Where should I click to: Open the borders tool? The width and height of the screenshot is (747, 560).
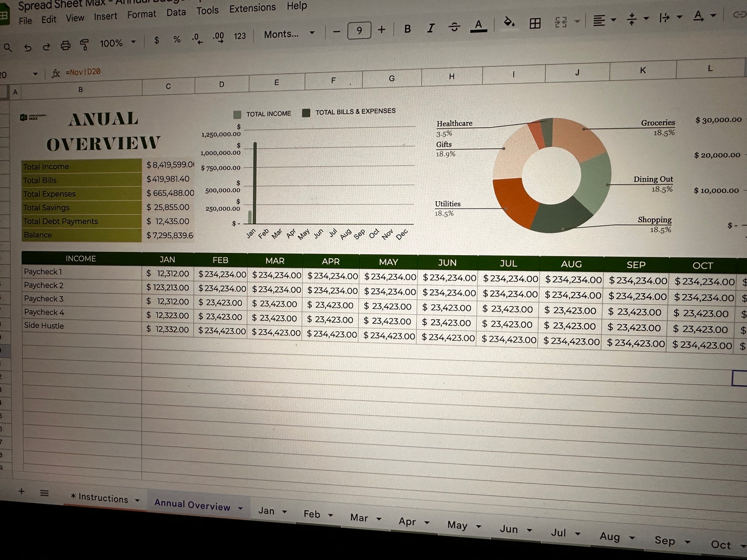point(535,23)
